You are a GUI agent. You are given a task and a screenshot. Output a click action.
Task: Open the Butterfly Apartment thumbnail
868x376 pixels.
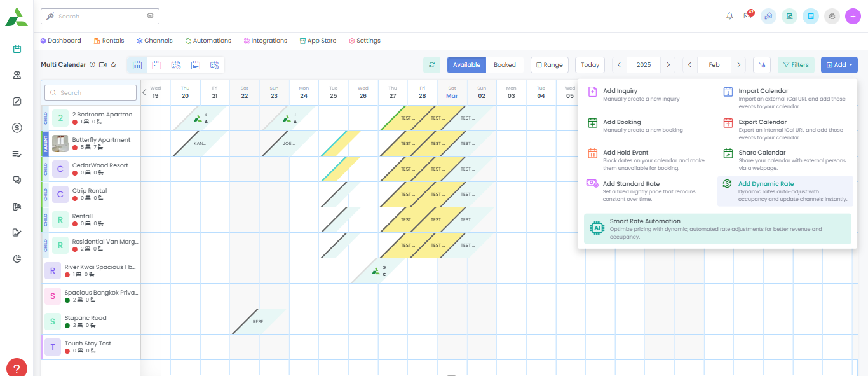click(x=60, y=143)
